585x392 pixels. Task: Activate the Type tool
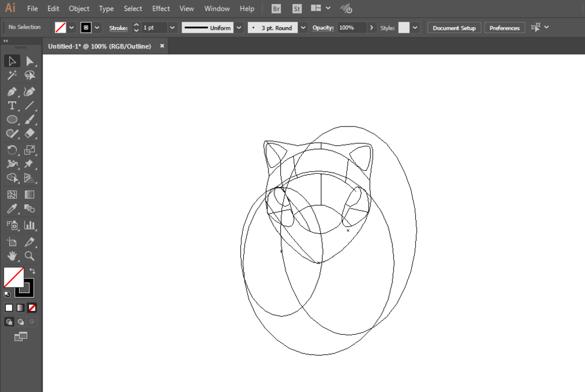coord(12,105)
